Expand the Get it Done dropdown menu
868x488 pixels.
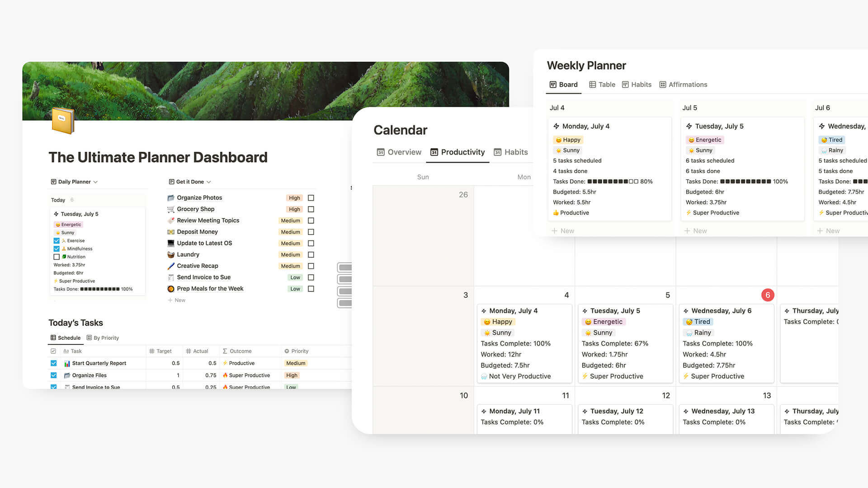210,182
